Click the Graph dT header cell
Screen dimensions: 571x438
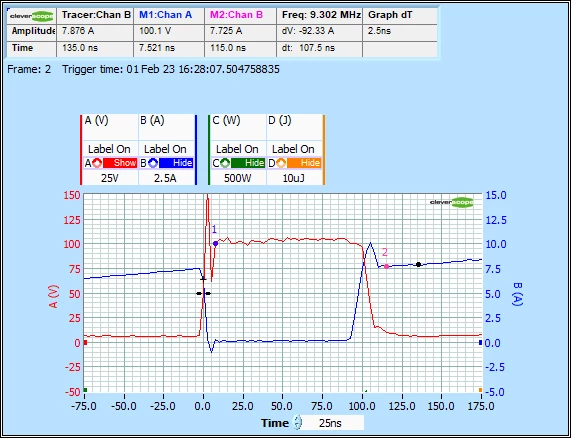click(x=400, y=16)
